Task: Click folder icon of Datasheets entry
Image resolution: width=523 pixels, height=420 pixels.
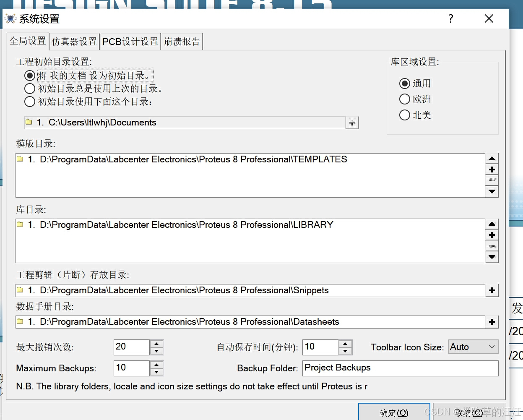Action: (x=20, y=322)
